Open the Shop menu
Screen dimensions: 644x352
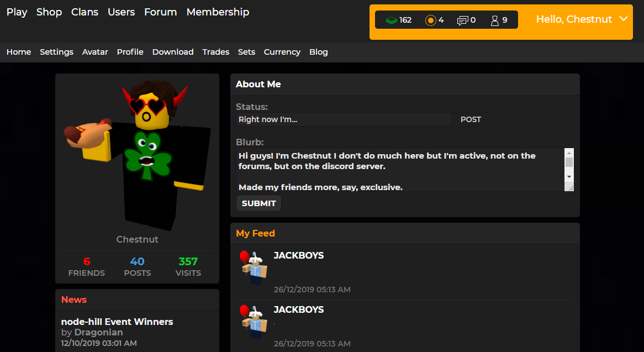pyautogui.click(x=49, y=12)
